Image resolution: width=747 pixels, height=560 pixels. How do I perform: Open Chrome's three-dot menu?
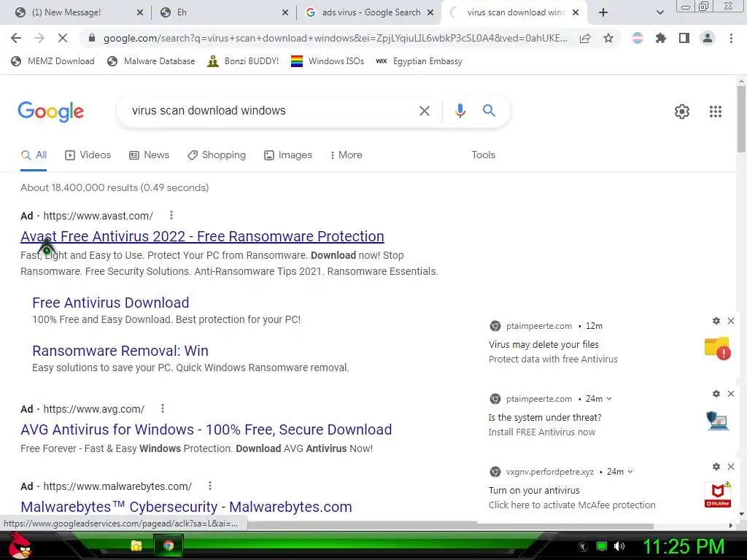coord(731,38)
